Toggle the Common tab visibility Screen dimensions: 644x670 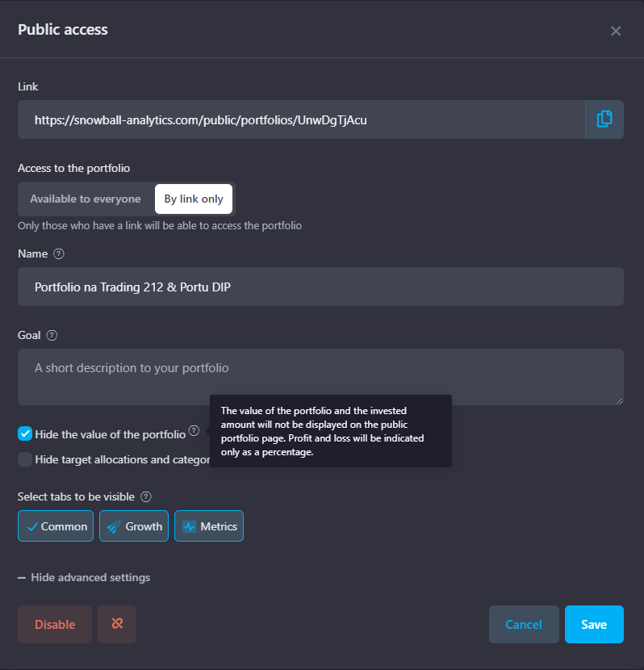pos(56,526)
